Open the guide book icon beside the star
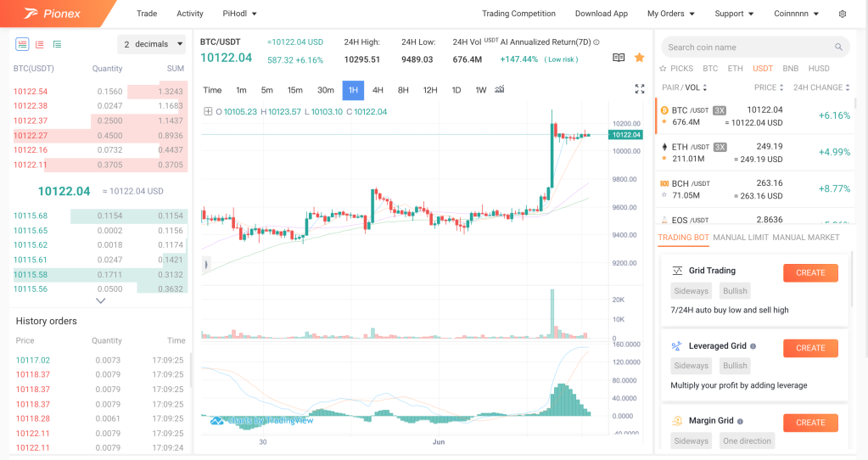The image size is (868, 460). click(619, 58)
